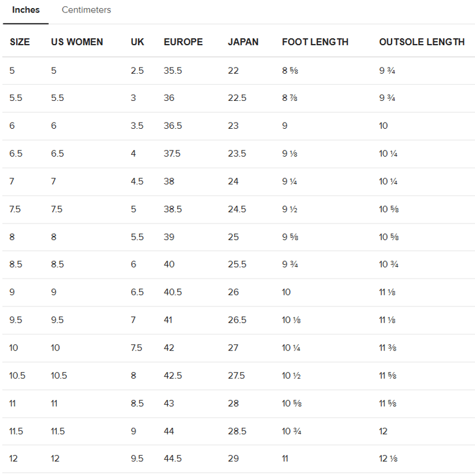Click the UK 5.5 cell

click(137, 237)
